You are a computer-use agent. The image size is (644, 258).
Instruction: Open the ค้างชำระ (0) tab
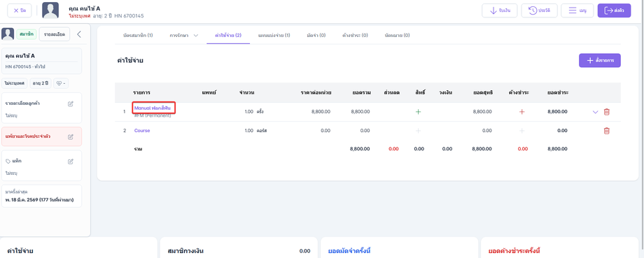pos(356,36)
